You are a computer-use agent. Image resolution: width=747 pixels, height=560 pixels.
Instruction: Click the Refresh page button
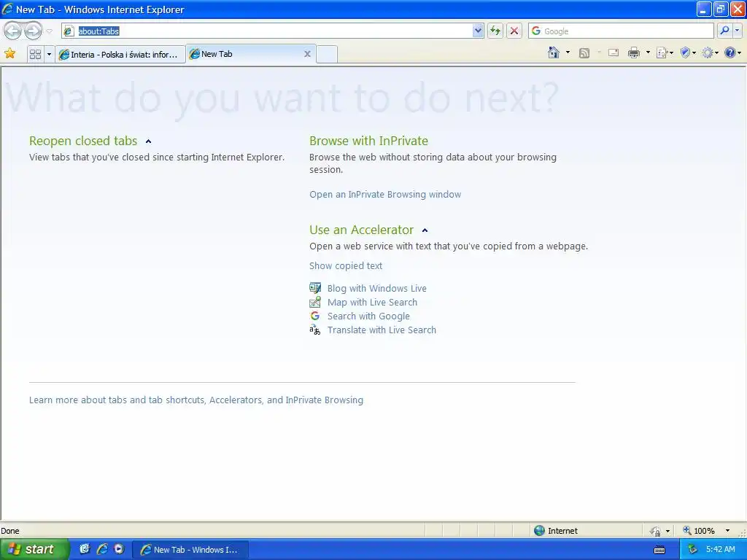(x=495, y=31)
